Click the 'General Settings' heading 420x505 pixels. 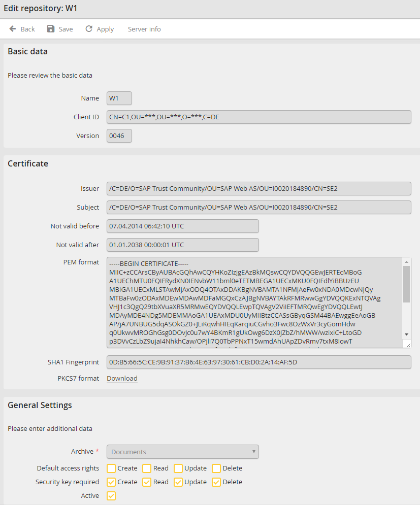click(x=40, y=405)
